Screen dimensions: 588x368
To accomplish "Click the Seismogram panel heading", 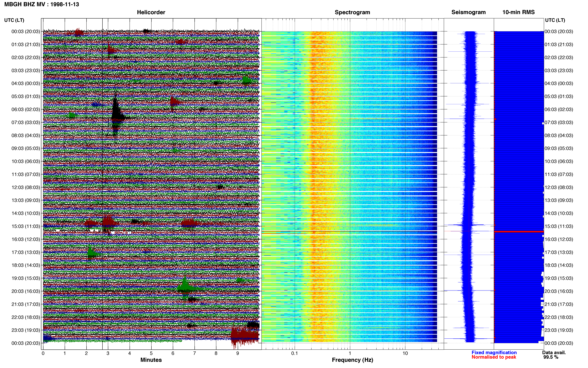I will pos(468,12).
